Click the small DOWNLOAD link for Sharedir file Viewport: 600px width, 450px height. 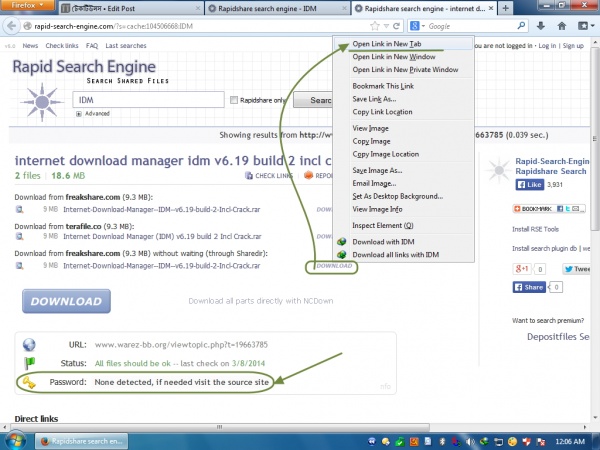pyautogui.click(x=334, y=266)
